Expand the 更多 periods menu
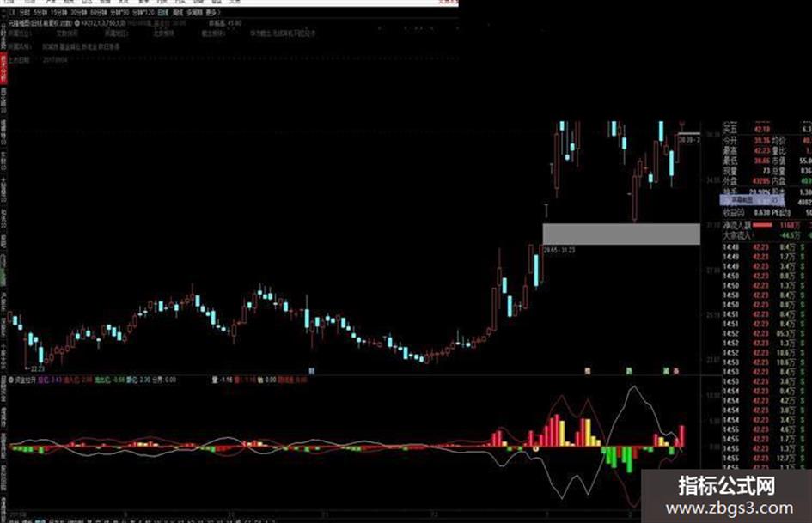This screenshot has width=812, height=523. click(x=211, y=12)
